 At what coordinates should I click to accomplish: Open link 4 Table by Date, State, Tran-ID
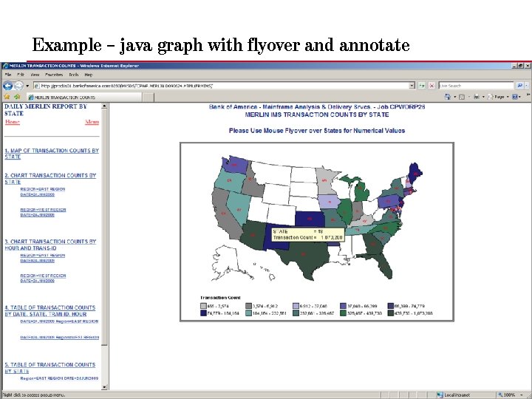[50, 311]
